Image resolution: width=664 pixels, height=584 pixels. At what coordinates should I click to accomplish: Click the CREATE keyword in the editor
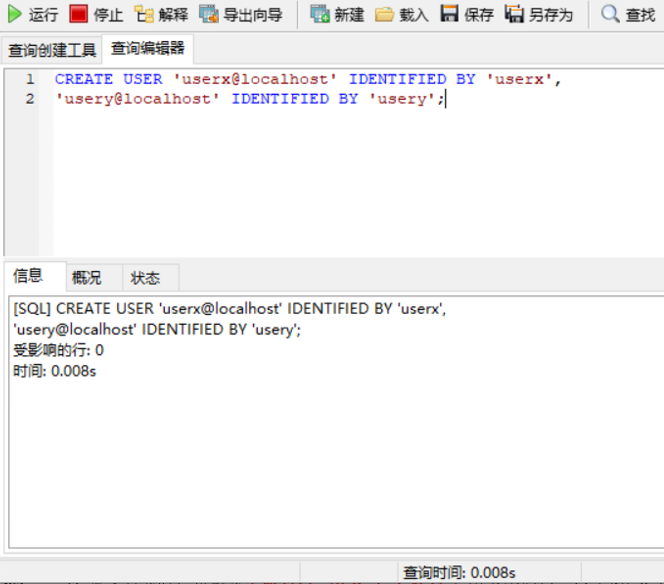point(84,79)
